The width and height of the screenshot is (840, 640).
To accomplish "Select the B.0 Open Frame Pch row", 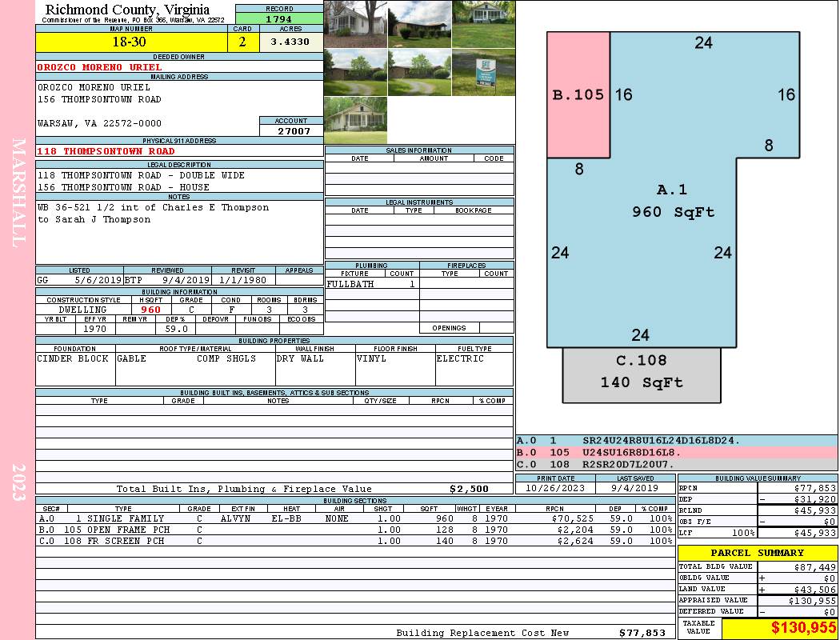I will pos(356,530).
